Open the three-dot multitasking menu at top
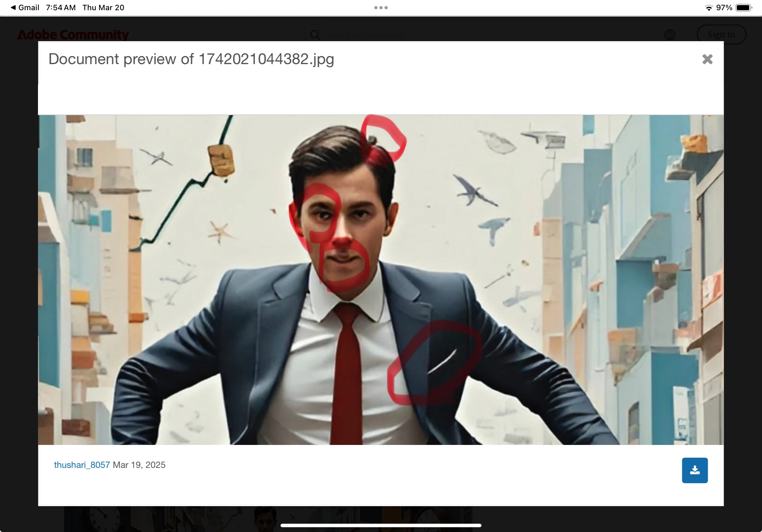762x532 pixels. tap(381, 8)
